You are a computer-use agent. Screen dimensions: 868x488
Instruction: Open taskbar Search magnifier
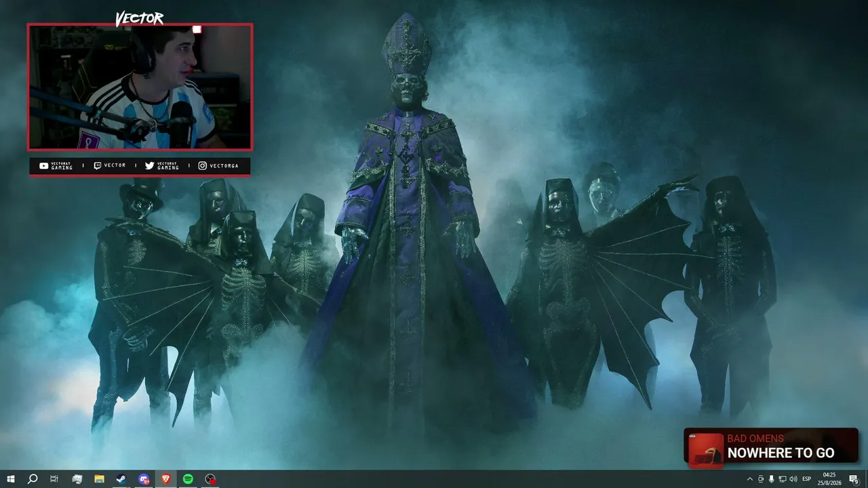(x=33, y=479)
